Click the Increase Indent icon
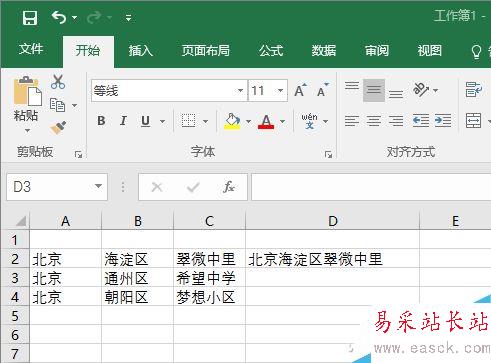 [x=443, y=120]
